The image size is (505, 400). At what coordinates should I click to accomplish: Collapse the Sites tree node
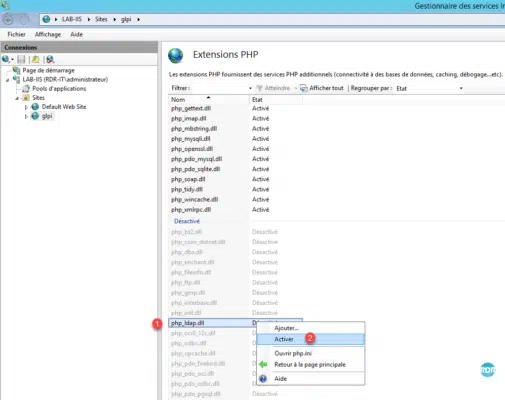tap(17, 98)
